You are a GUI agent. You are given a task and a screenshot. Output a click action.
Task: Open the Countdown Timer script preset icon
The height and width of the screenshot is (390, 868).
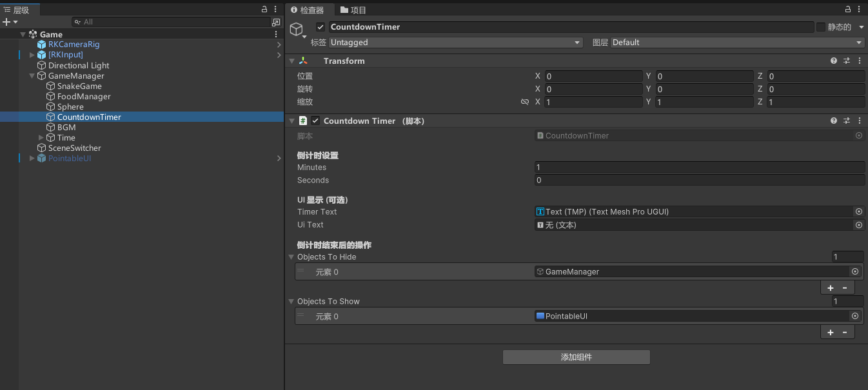pos(847,121)
